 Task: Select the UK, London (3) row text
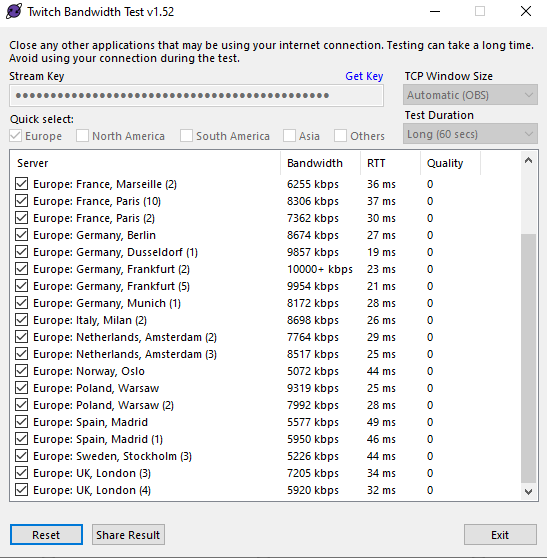coord(92,473)
